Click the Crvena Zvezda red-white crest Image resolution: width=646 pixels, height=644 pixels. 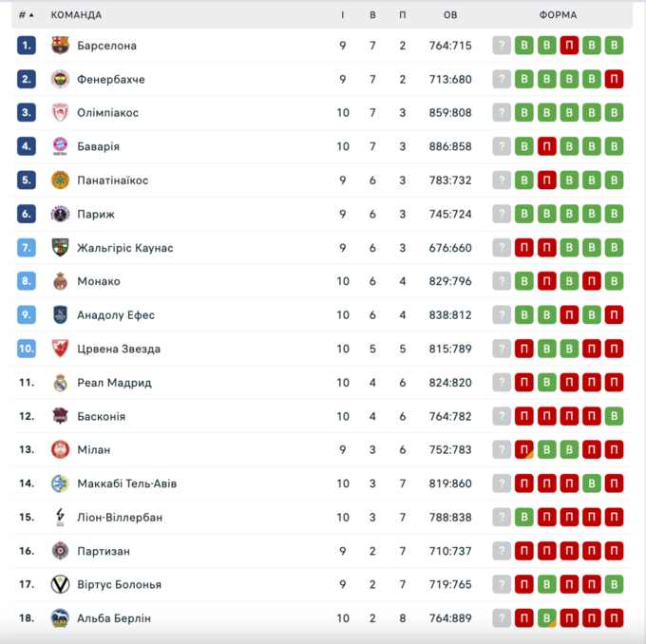(60, 349)
